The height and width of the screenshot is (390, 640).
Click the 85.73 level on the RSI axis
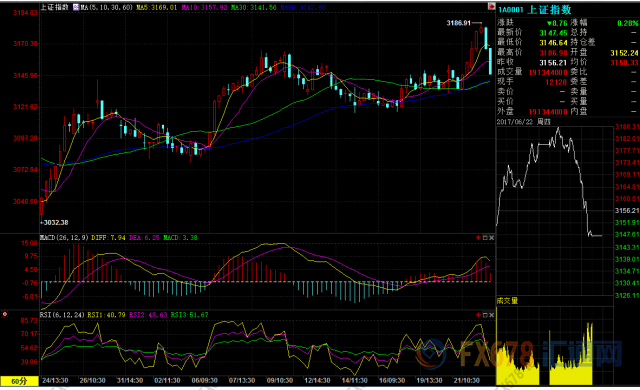(29, 321)
